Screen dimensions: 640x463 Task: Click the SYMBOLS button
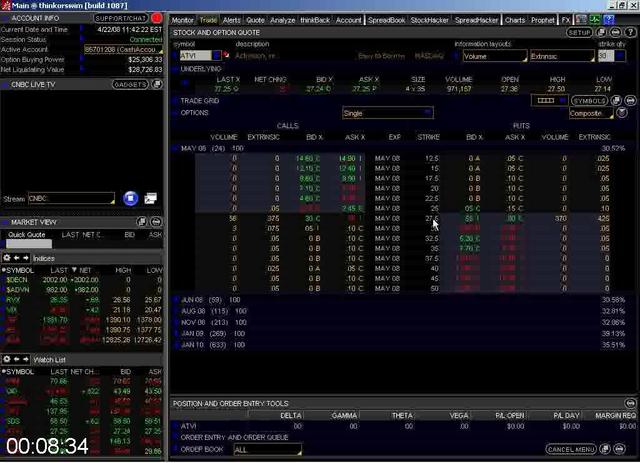pyautogui.click(x=589, y=100)
